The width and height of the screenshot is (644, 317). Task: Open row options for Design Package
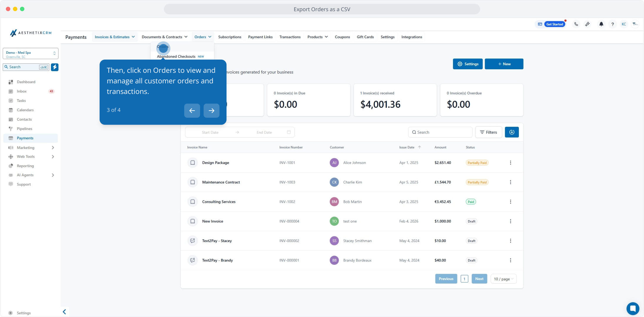pyautogui.click(x=510, y=163)
